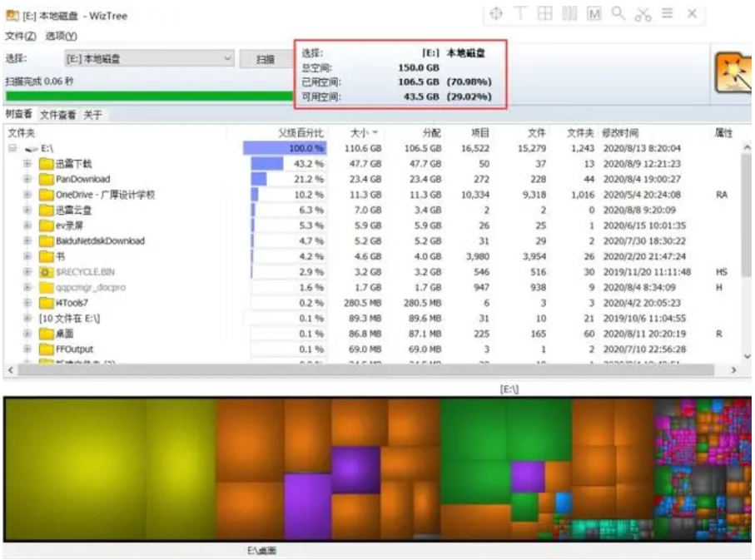
Task: Switch to the 关于 tab
Action: tap(92, 115)
